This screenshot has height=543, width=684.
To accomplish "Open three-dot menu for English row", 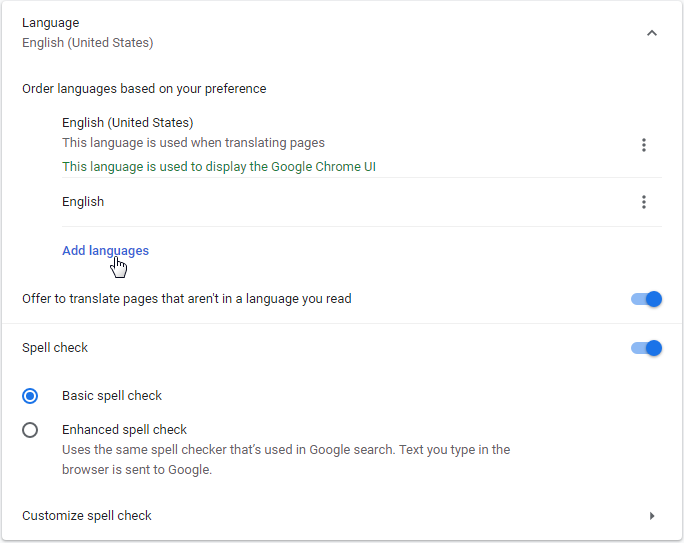I will click(644, 202).
